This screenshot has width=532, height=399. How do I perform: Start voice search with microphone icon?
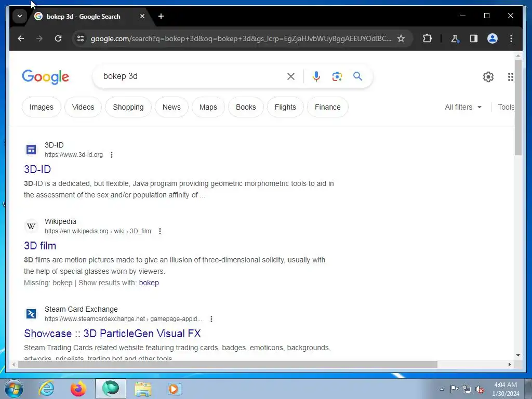coord(316,76)
